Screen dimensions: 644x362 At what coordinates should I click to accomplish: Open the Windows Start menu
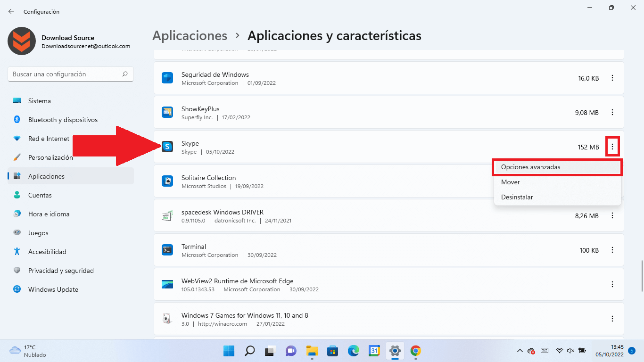coord(229,351)
